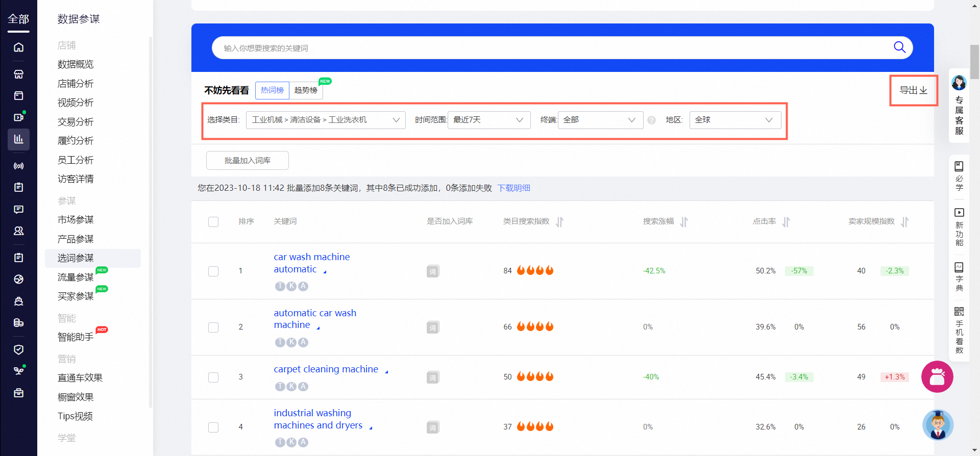The height and width of the screenshot is (456, 980).
Task: Open the region dropdown showing 全球
Action: click(x=734, y=120)
